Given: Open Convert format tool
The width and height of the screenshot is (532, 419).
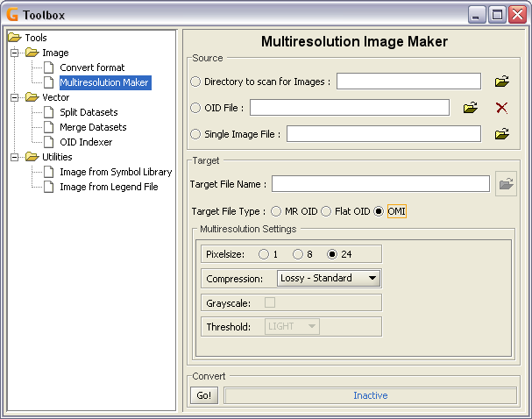Looking at the screenshot, I should [x=92, y=67].
